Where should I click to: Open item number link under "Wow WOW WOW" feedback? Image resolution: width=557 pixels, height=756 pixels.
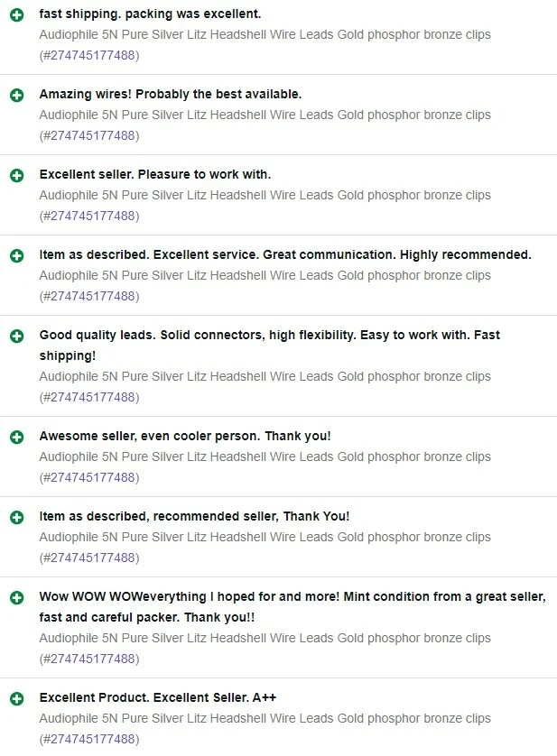coord(89,659)
